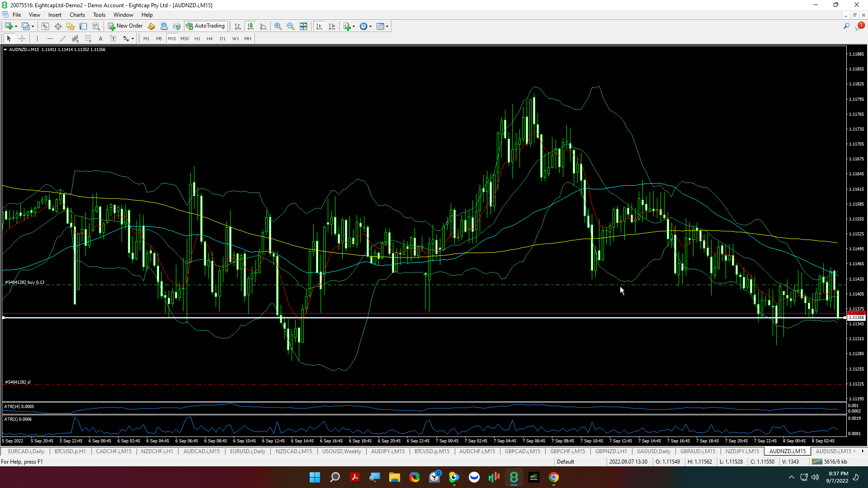Open the Periods clock icon
Screen dimensions: 868x488
coord(363,26)
